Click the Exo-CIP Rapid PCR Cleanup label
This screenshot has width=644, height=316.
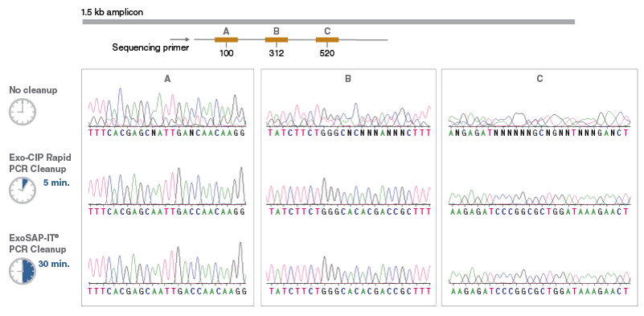click(40, 163)
